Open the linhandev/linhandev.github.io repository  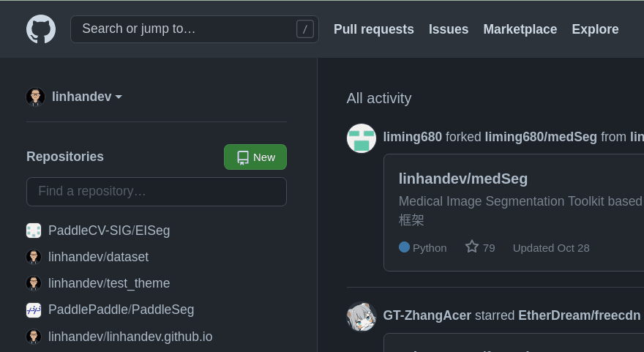coord(130,337)
